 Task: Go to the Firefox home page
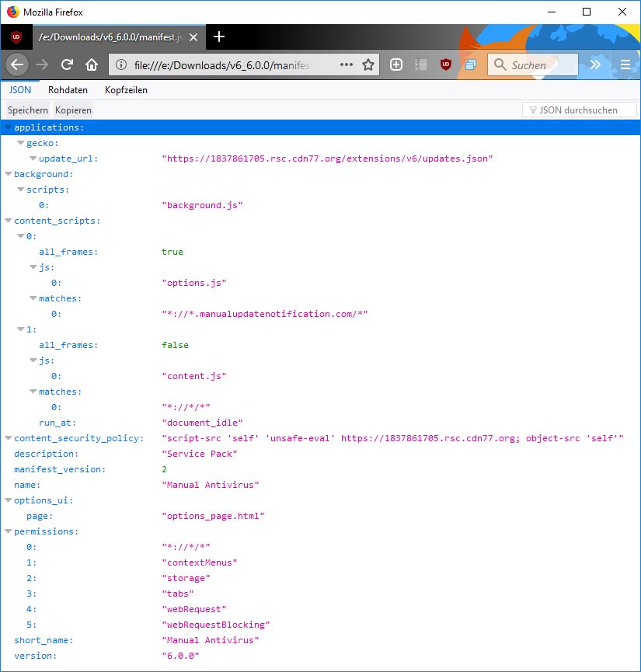(92, 64)
